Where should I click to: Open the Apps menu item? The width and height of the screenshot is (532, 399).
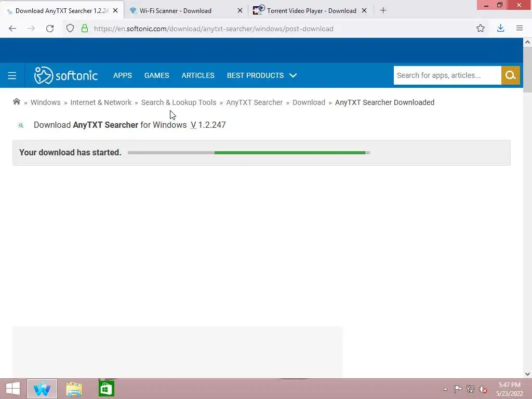(123, 75)
